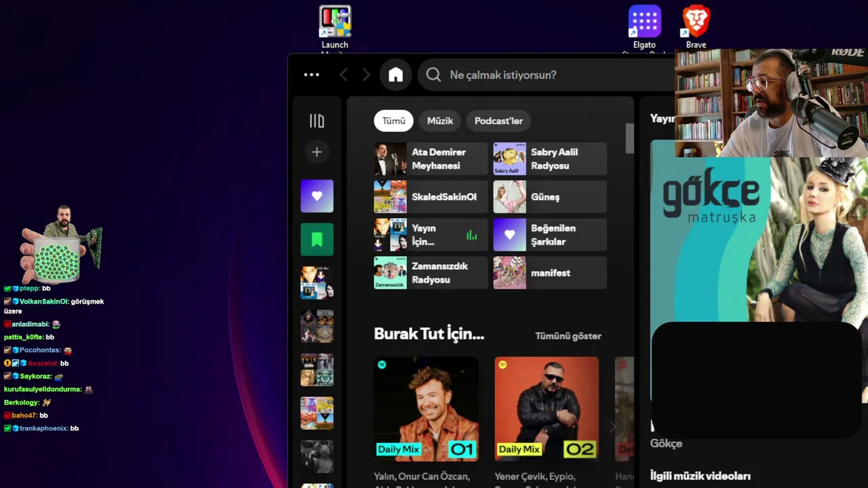Open the manifest playlist tile
Viewport: 868px width, 488px height.
tap(550, 272)
